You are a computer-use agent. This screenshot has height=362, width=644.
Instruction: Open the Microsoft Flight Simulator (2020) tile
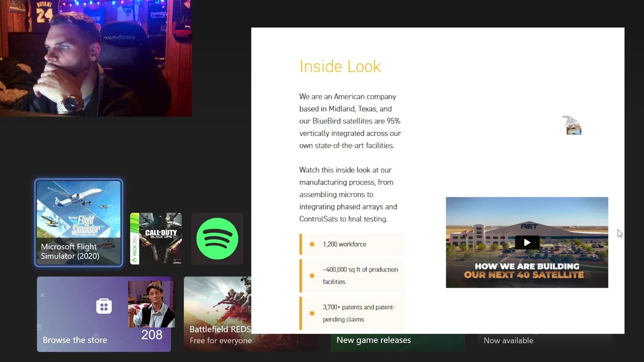[78, 223]
